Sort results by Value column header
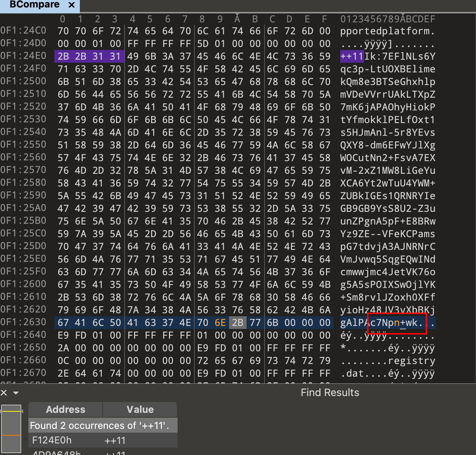 [140, 409]
